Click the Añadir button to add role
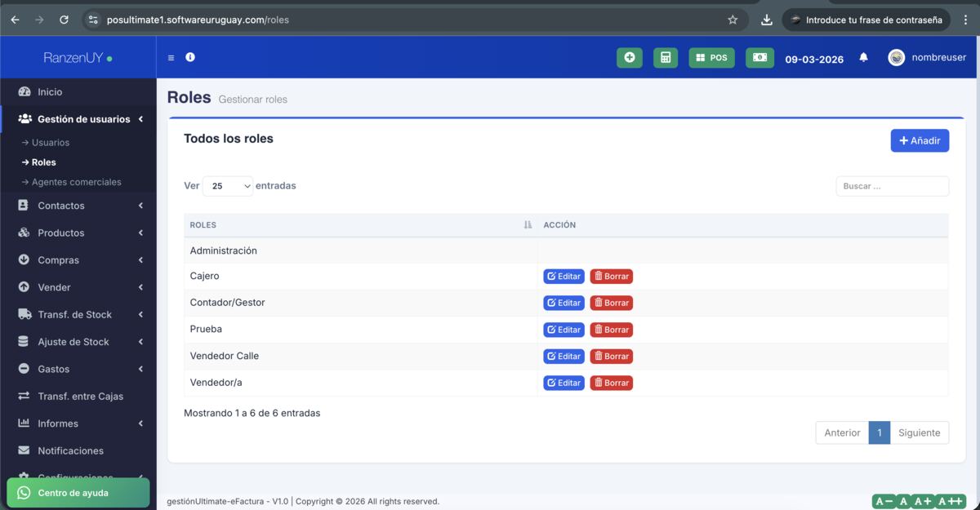 pyautogui.click(x=919, y=140)
